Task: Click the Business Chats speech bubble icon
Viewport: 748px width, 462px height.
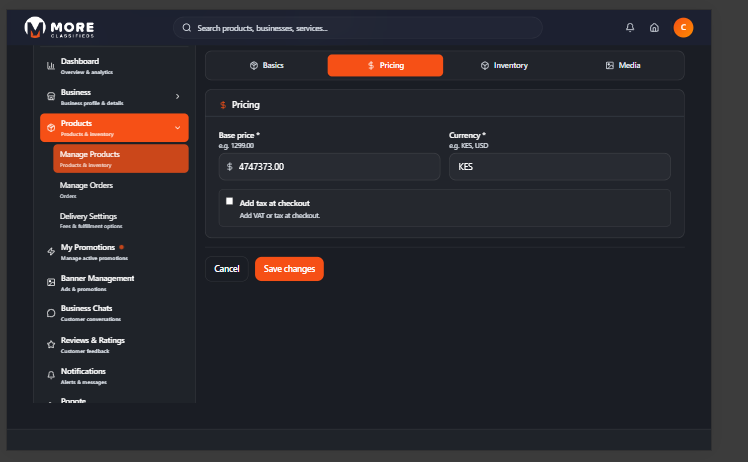Action: point(51,313)
